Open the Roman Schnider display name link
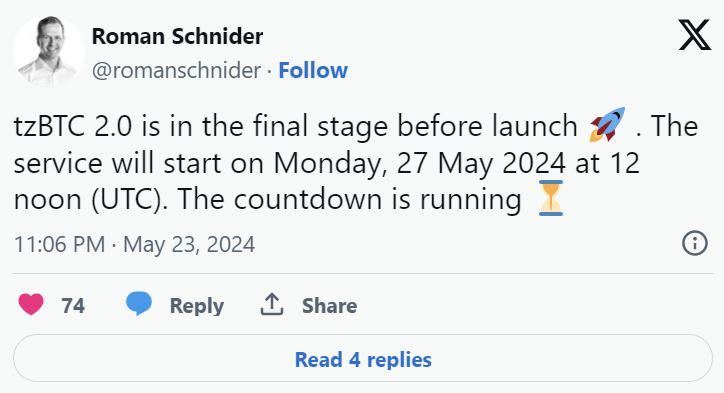Screen dimensions: 724x393 tap(177, 36)
